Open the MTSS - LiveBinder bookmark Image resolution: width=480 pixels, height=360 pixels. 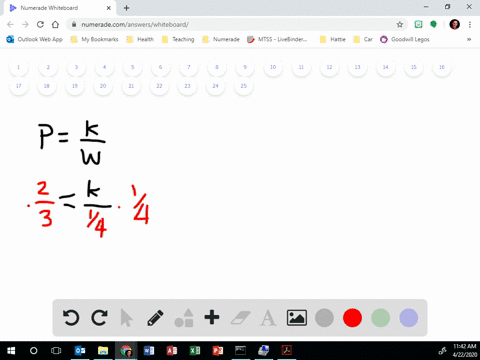click(277, 39)
